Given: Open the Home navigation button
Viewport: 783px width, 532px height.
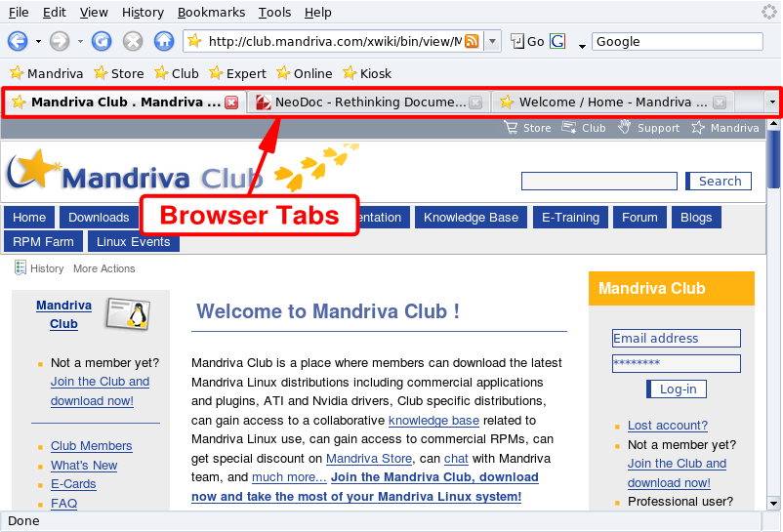Looking at the screenshot, I should coord(29,218).
